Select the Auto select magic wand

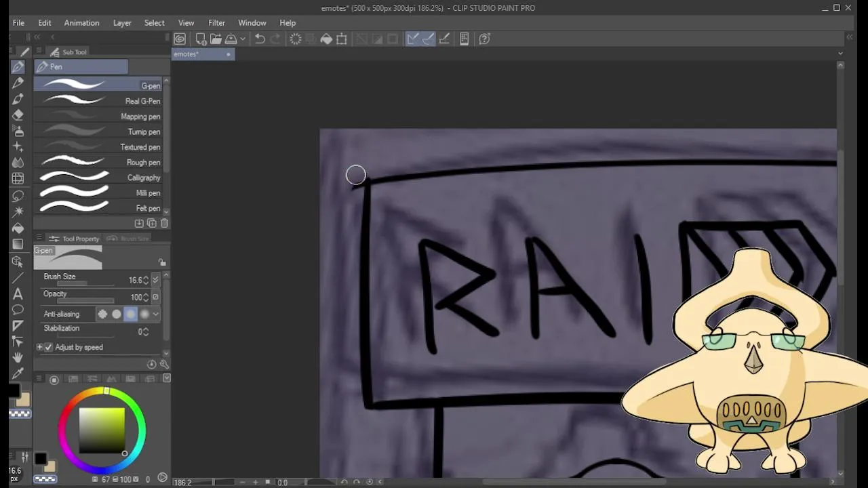tap(18, 212)
